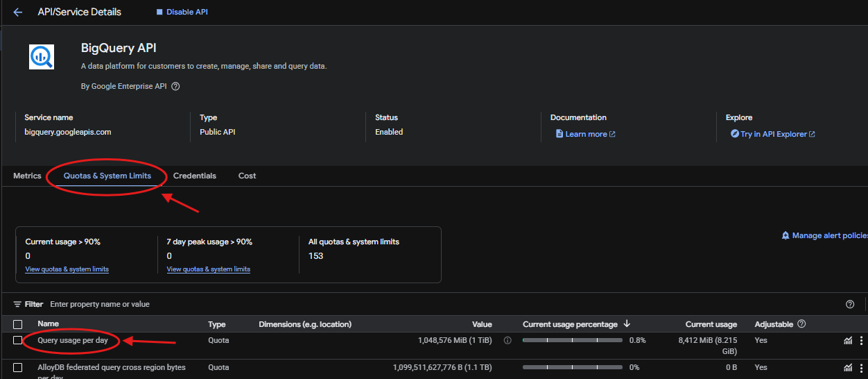Click the Query usage per day usage bar
Image resolution: width=868 pixels, height=379 pixels.
[573, 341]
